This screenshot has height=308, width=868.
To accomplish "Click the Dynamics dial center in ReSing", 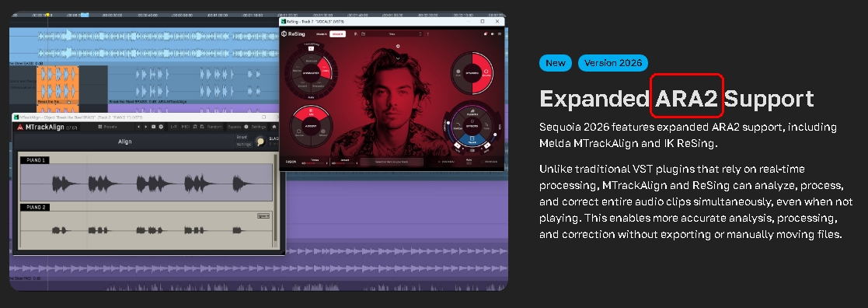I will pyautogui.click(x=472, y=72).
